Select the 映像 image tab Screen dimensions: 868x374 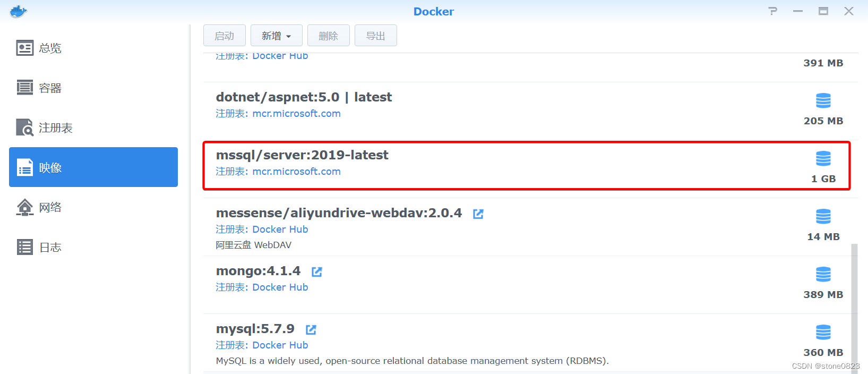point(93,167)
